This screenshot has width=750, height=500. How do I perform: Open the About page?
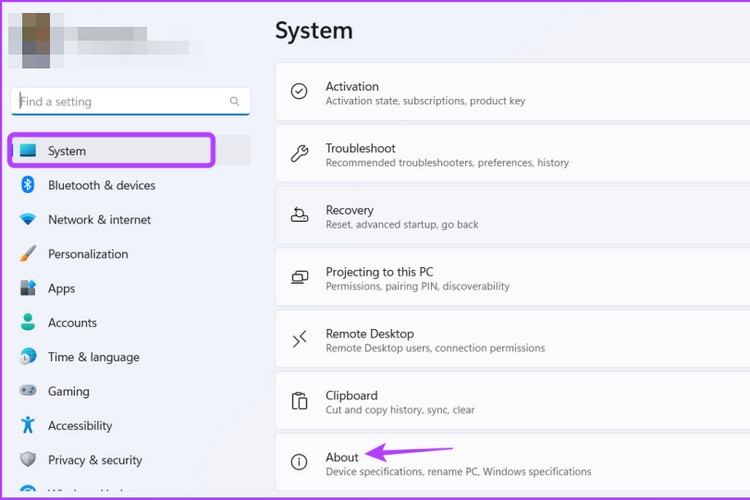pyautogui.click(x=512, y=462)
